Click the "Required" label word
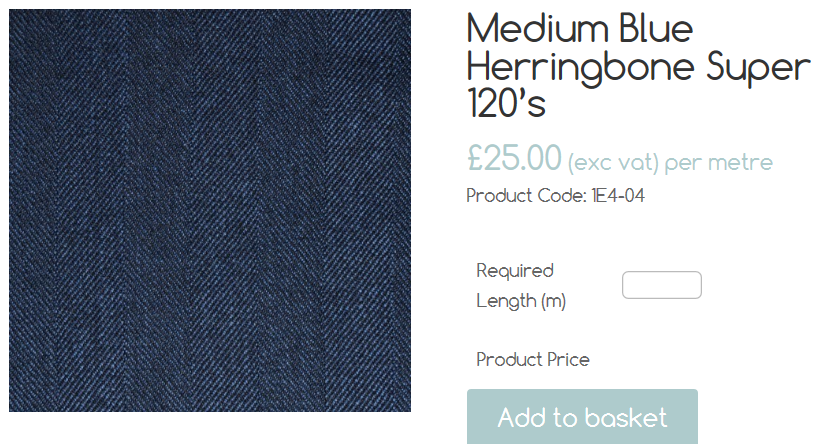Image resolution: width=813 pixels, height=444 pixels. 515,271
